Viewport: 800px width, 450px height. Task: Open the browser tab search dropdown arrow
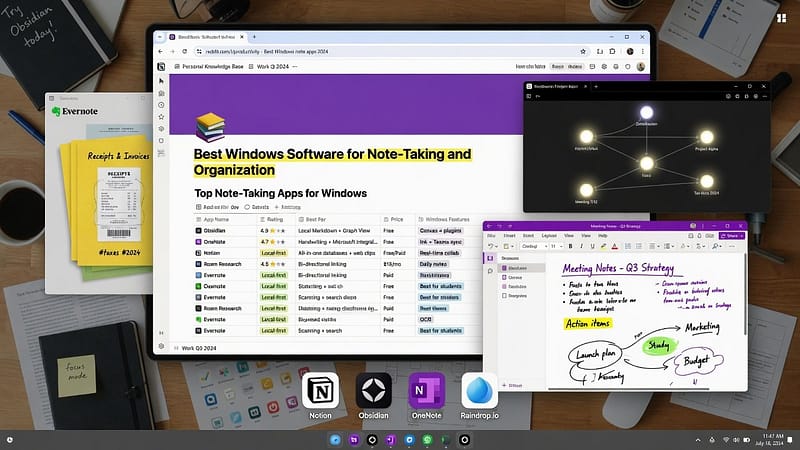(x=160, y=37)
